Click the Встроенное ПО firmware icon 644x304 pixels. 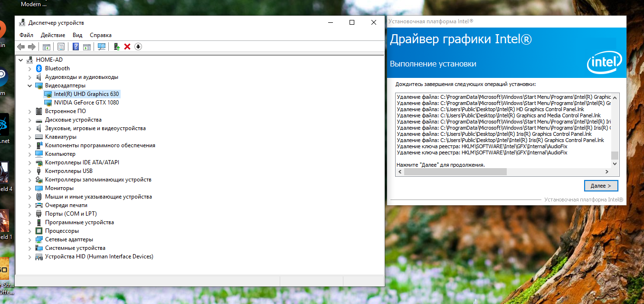pyautogui.click(x=39, y=111)
